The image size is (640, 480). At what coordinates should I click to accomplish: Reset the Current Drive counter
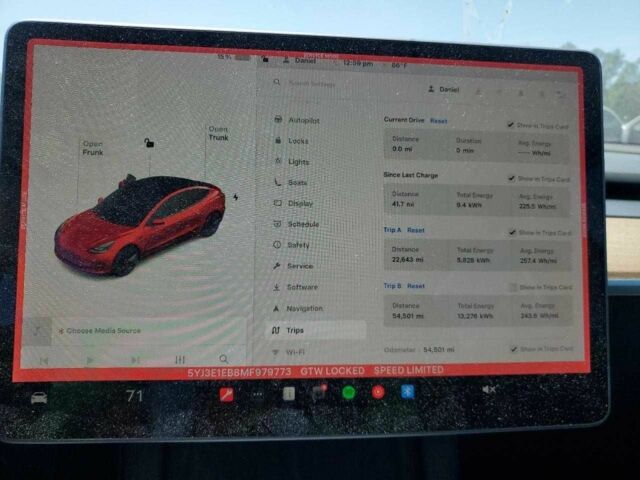(x=439, y=121)
